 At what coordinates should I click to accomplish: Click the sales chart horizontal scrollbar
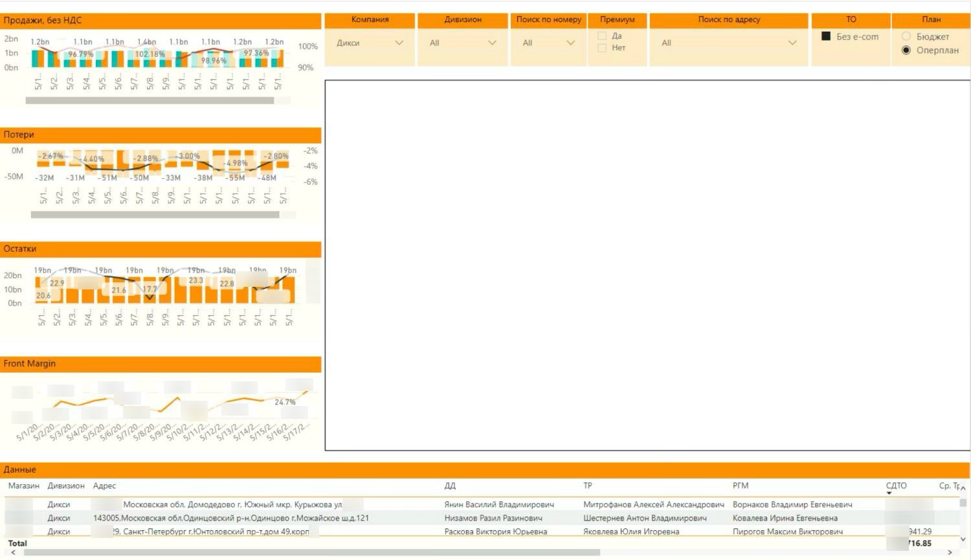tap(150, 100)
